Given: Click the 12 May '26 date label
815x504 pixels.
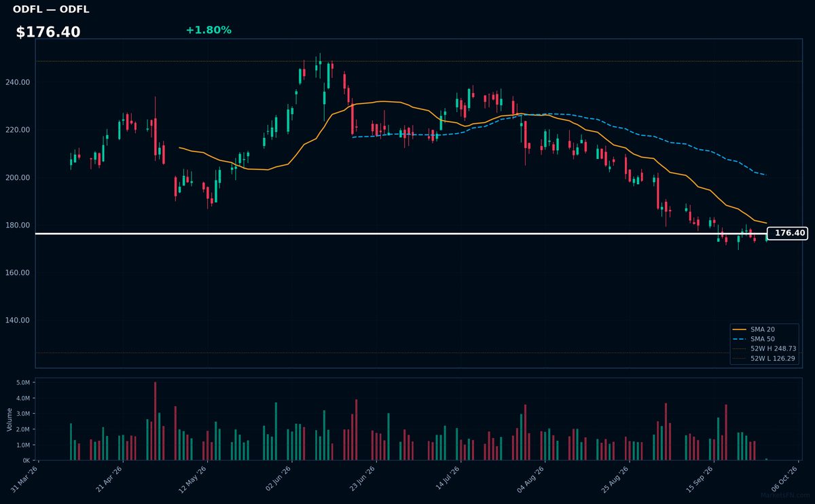Looking at the screenshot, I should [194, 479].
